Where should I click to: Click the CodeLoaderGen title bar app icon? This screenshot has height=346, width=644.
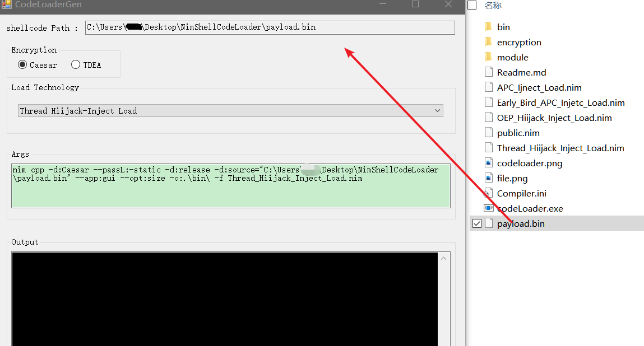[6, 4]
